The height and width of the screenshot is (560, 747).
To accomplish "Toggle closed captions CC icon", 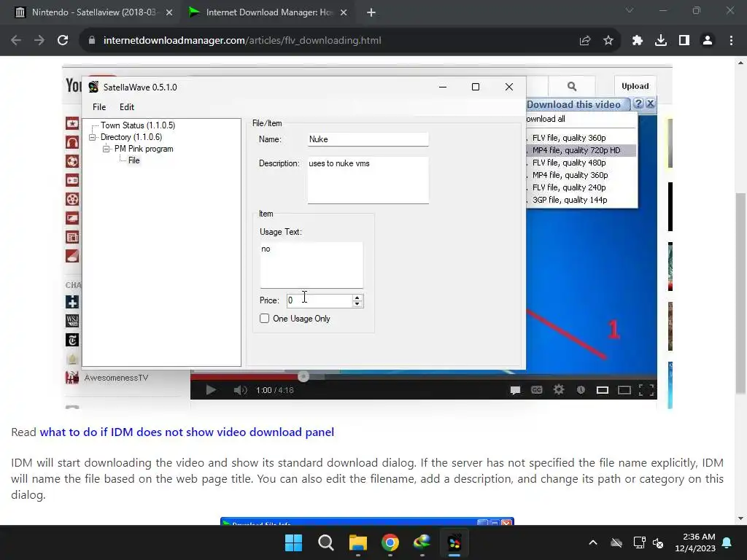I will [537, 390].
